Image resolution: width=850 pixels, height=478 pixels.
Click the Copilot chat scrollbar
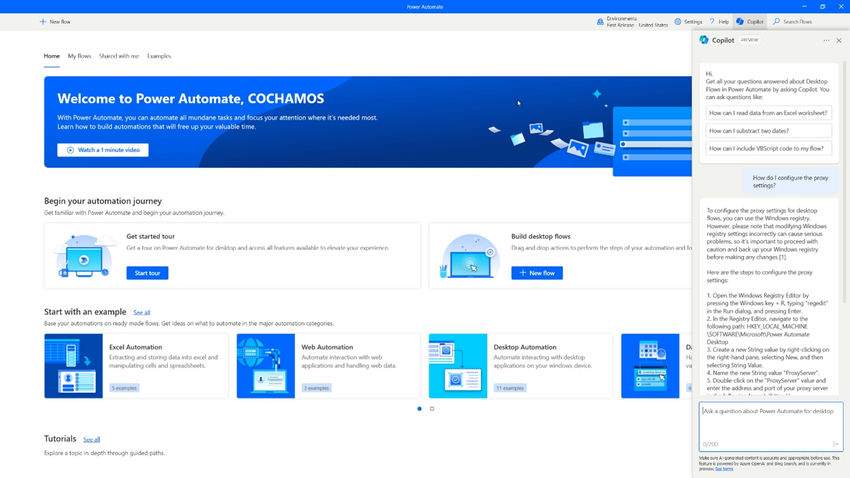point(844,182)
